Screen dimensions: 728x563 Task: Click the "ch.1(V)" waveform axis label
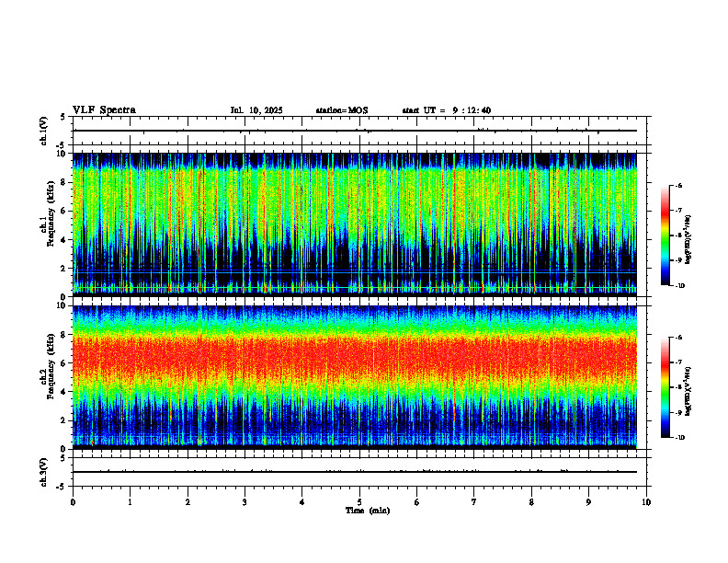[x=43, y=131]
